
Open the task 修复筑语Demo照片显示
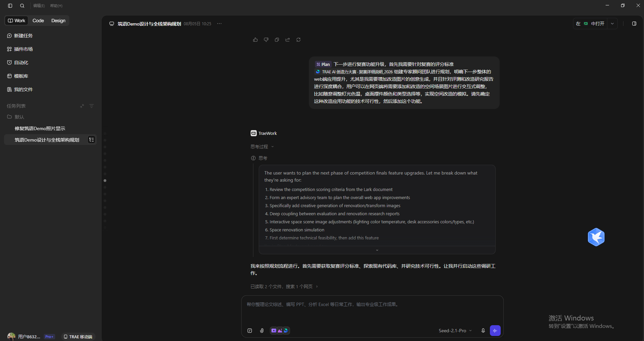point(40,128)
